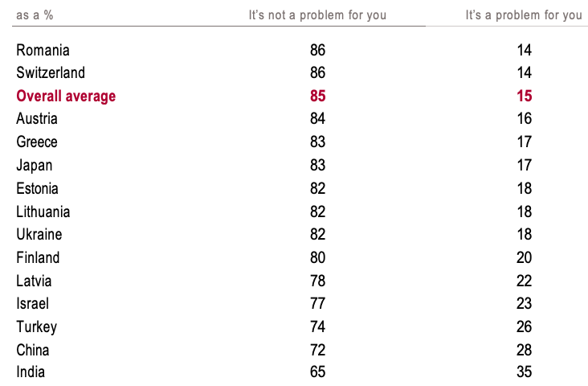Screen dimensions: 588x386
Task: Click the red Overall average label
Action: point(66,96)
